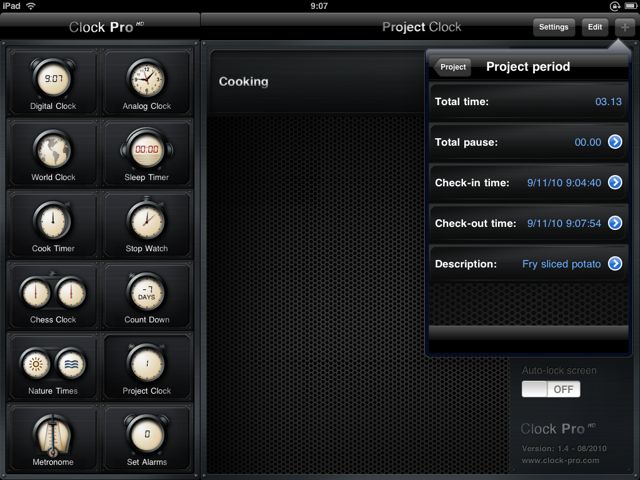Tap the Total pause value 00.00

click(x=588, y=142)
